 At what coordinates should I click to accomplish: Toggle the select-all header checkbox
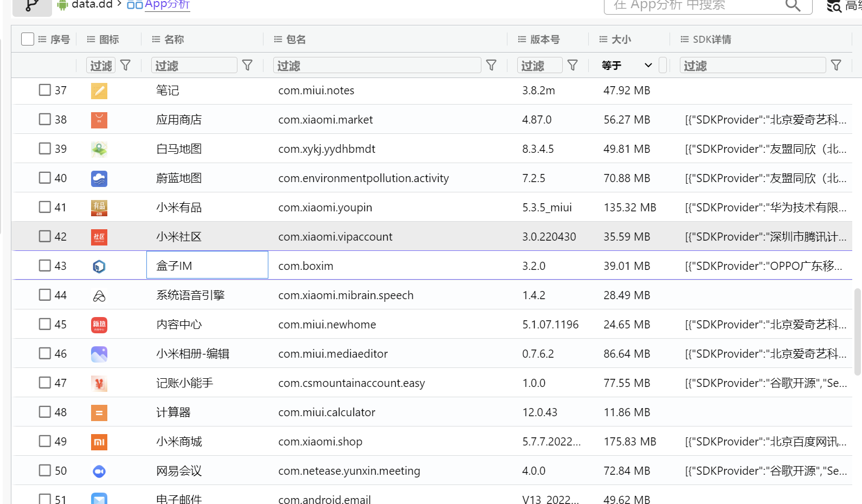tap(28, 39)
